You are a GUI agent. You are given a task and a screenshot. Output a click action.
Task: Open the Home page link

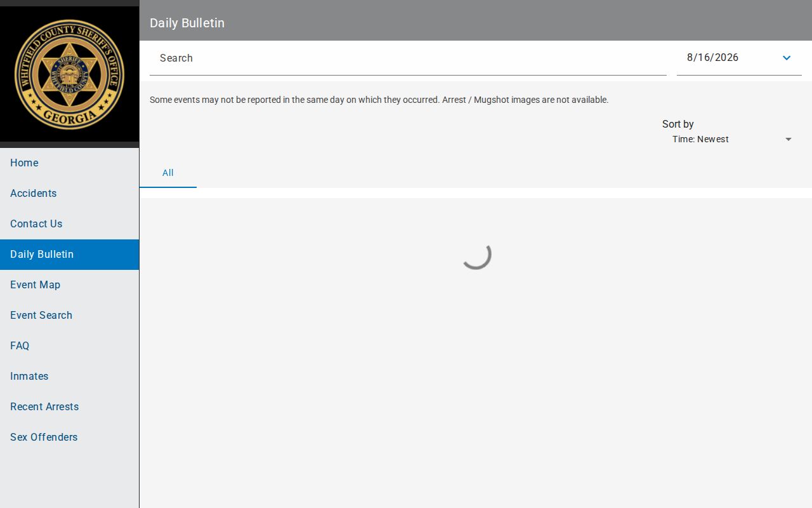[x=69, y=163]
